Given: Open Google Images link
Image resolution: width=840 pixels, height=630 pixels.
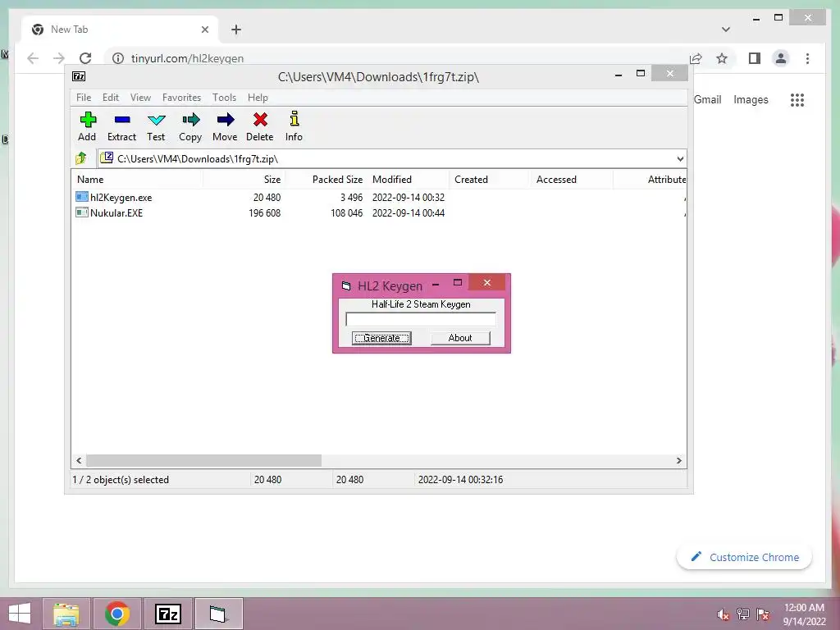Looking at the screenshot, I should [751, 99].
